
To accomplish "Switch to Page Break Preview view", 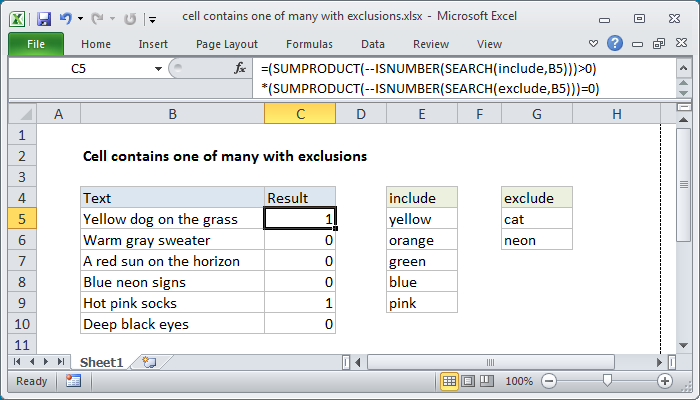I will coord(487,381).
